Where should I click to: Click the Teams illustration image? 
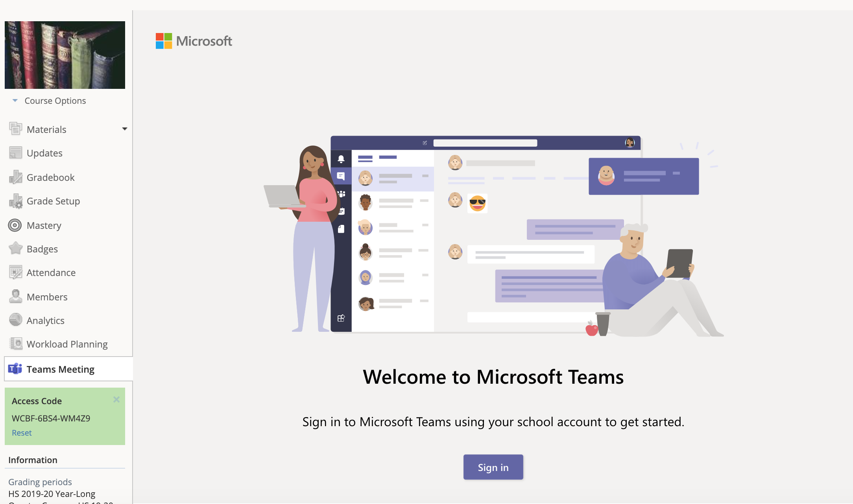(493, 236)
